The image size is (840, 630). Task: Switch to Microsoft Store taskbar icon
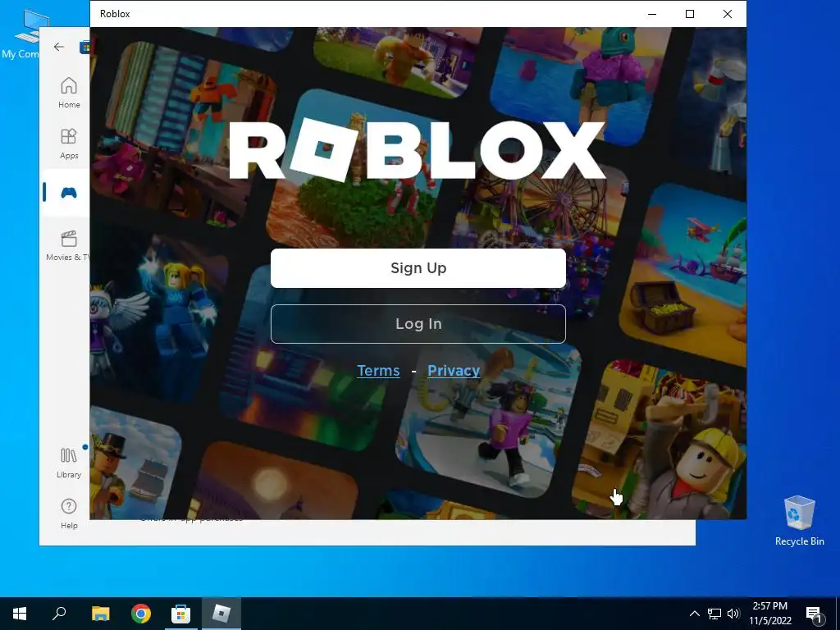point(180,614)
